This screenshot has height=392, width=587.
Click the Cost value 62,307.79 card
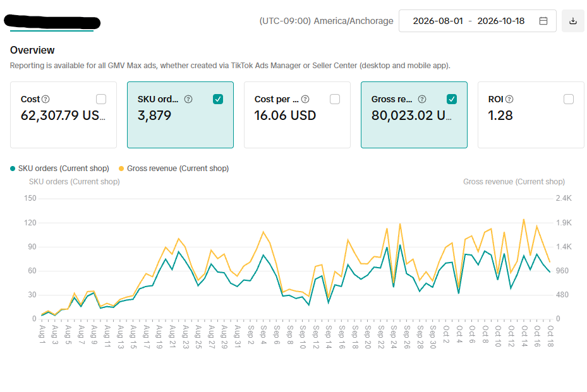(x=63, y=116)
